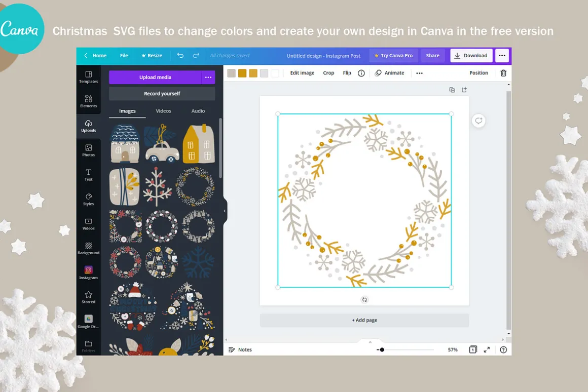Select the white color swatch
Viewport: 588px width, 392px height.
[275, 73]
